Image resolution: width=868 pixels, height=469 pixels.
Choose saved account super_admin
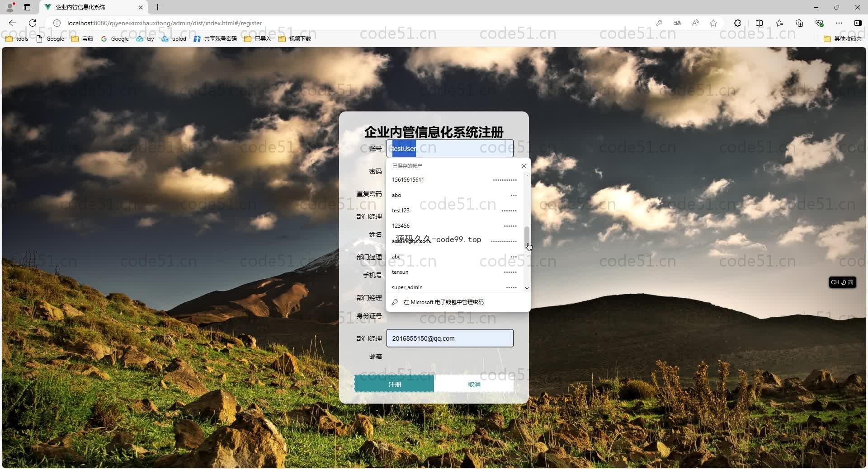454,287
